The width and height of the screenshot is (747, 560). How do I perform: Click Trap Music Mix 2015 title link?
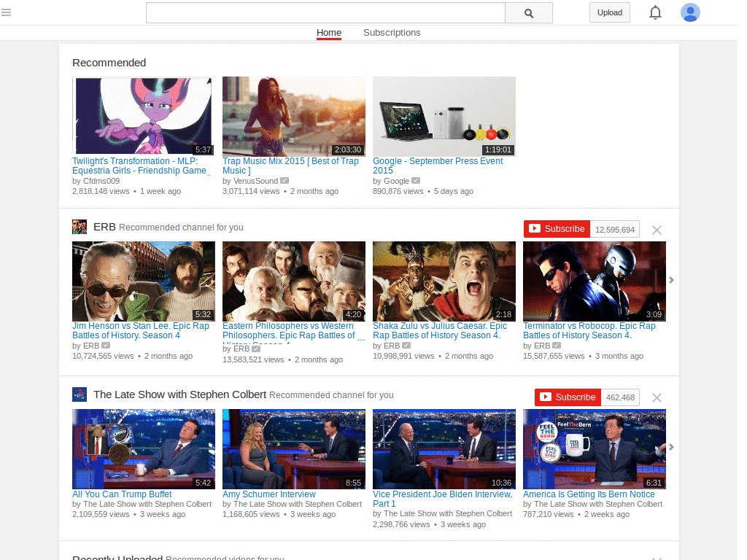pos(290,166)
